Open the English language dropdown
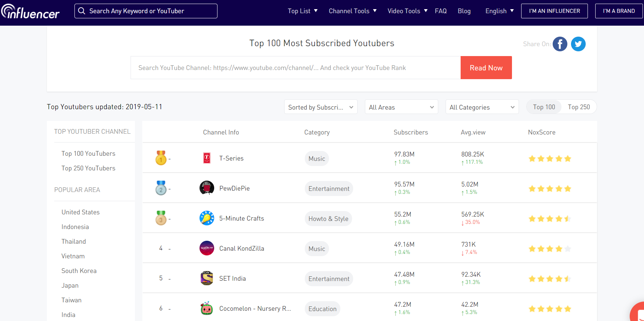 [x=500, y=11]
